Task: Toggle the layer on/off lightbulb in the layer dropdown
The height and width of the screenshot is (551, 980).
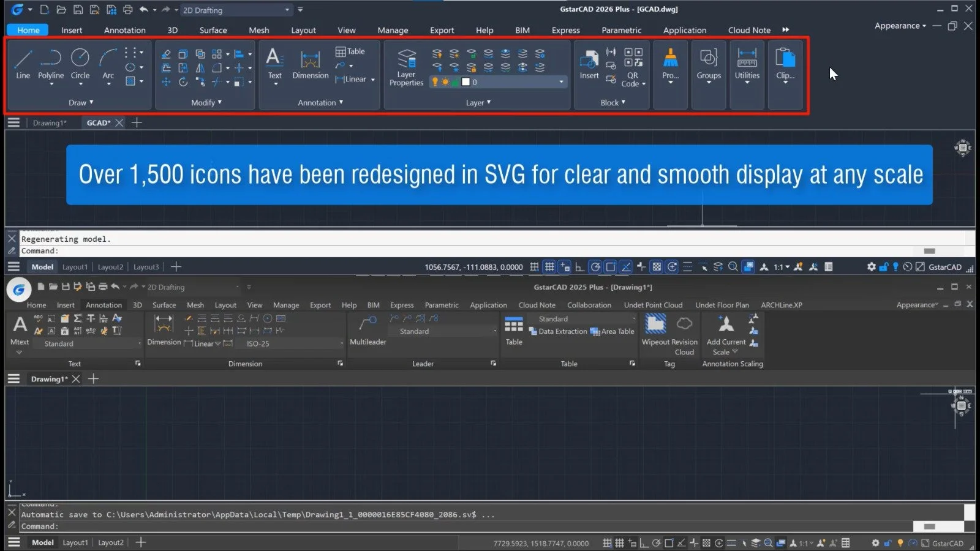Action: 435,82
